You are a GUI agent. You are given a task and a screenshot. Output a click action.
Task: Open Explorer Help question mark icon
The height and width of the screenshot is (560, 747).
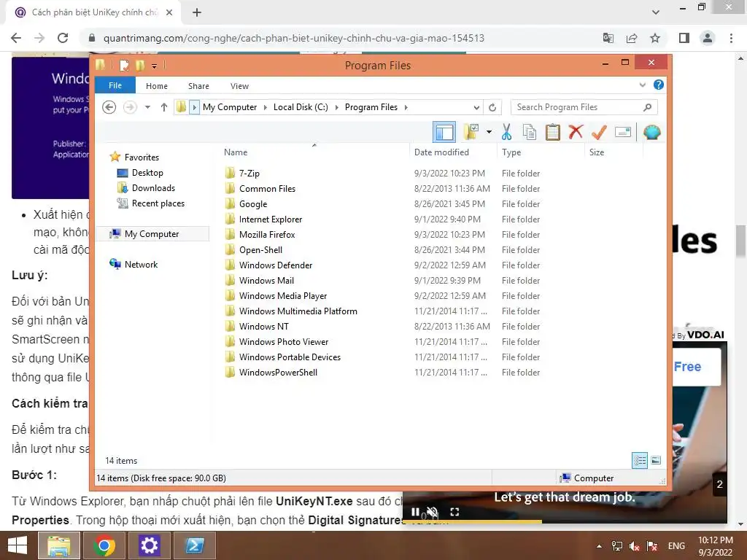659,85
